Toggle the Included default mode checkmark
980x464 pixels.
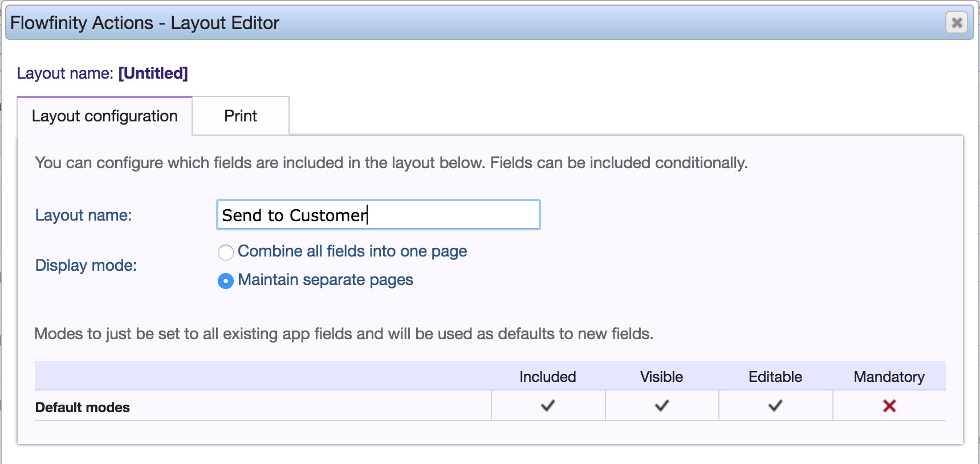(x=547, y=406)
